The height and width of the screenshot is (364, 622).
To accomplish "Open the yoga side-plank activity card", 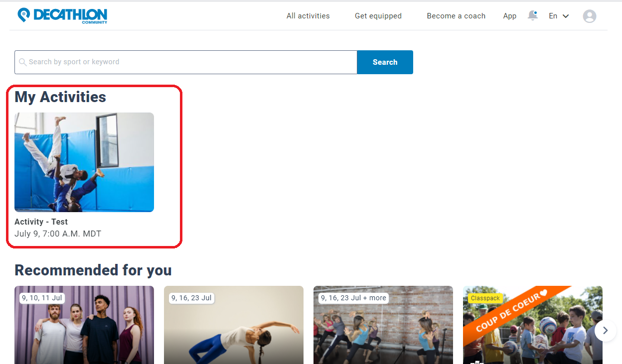I will click(234, 325).
